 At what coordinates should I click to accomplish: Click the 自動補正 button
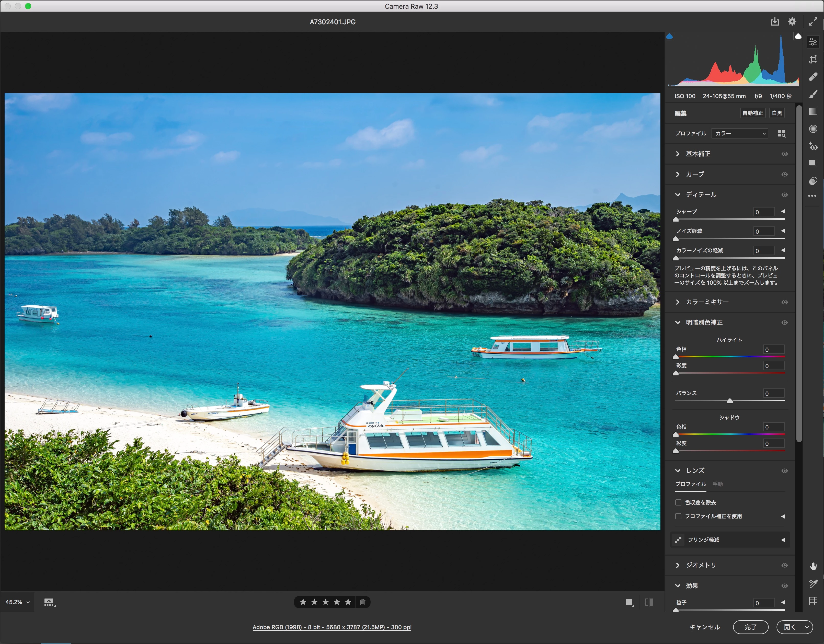(752, 113)
